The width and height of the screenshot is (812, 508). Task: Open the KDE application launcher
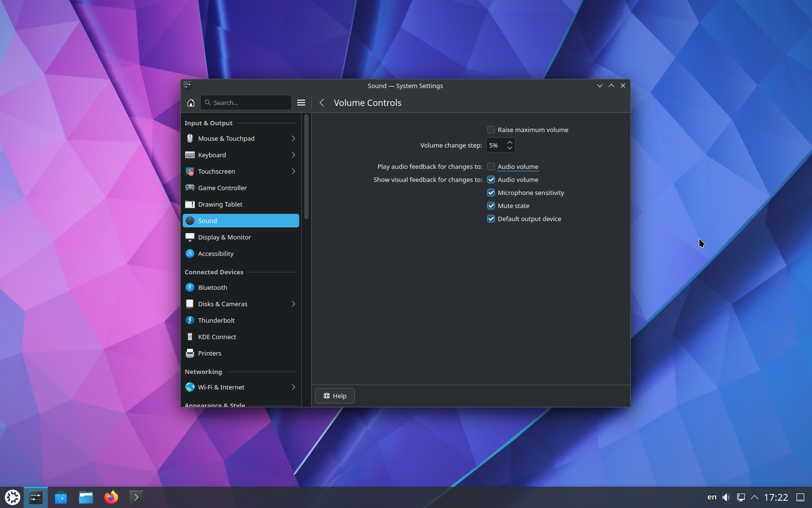[x=12, y=497]
